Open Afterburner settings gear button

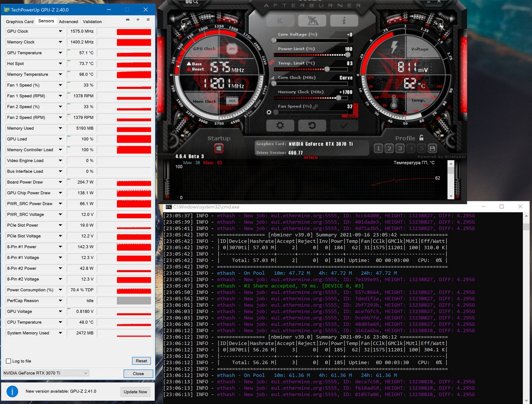click(x=280, y=125)
